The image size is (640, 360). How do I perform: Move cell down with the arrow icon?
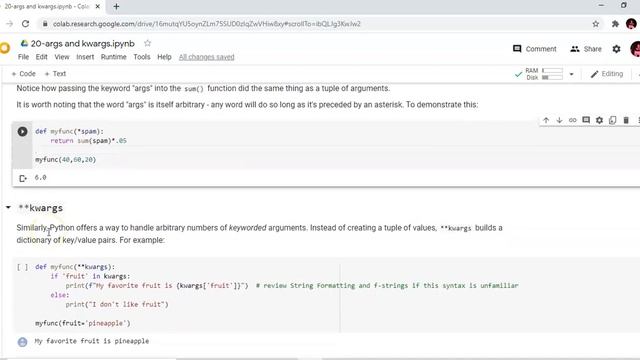tap(559, 120)
